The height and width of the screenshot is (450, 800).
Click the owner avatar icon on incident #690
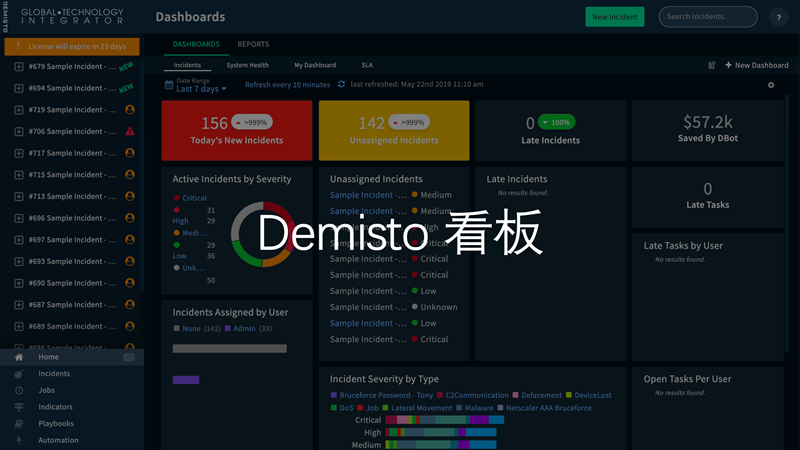[x=130, y=283]
